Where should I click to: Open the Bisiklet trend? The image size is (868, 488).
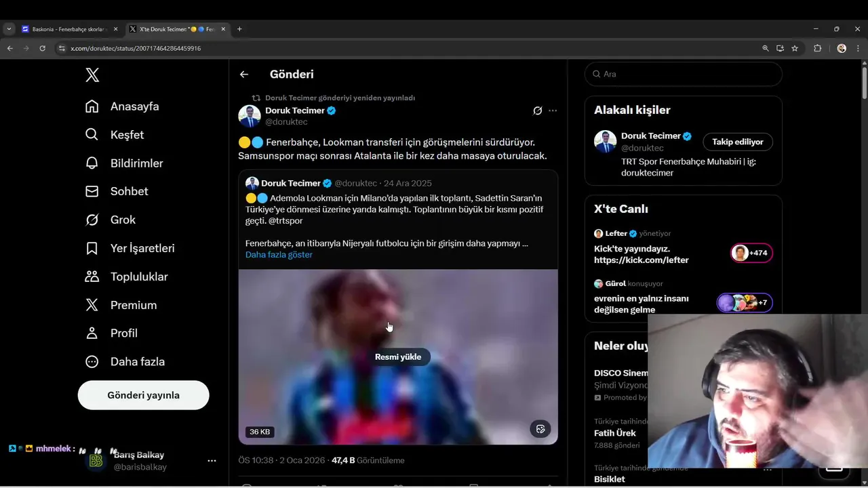click(610, 479)
